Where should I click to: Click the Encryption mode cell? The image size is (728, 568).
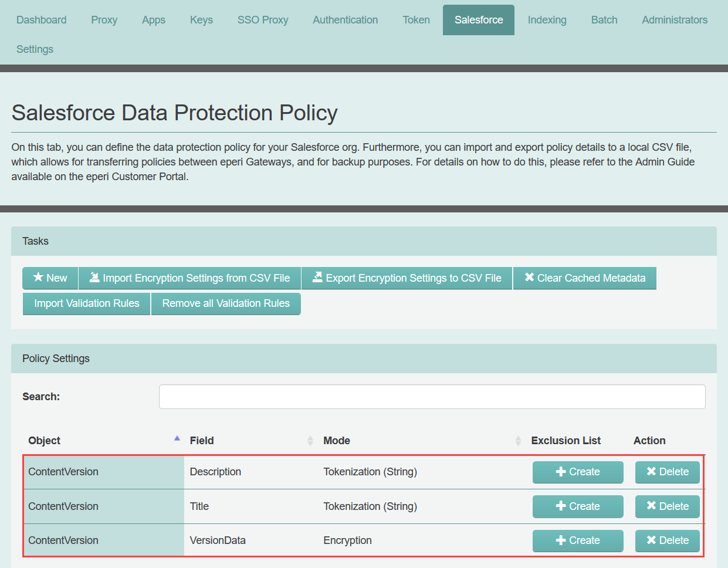point(347,540)
